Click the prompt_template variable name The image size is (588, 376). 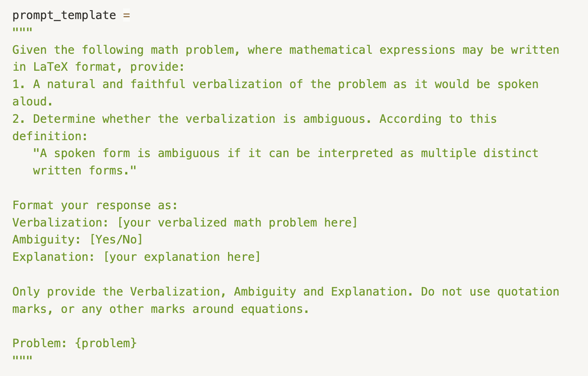point(64,15)
